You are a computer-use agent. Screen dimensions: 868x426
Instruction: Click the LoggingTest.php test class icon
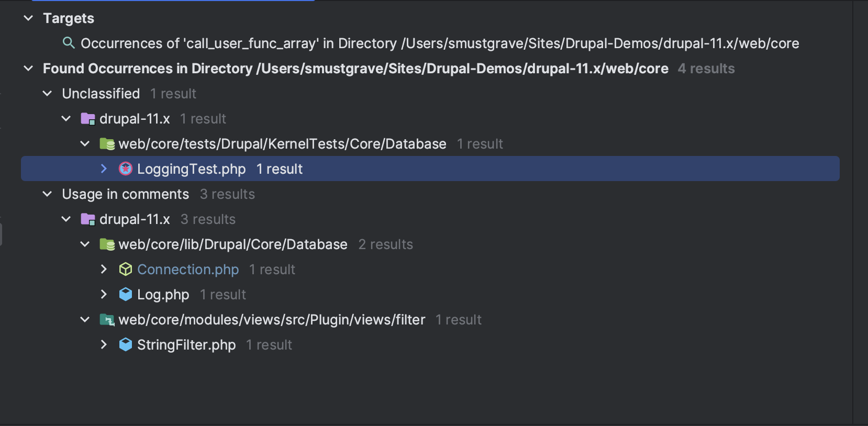pos(126,169)
